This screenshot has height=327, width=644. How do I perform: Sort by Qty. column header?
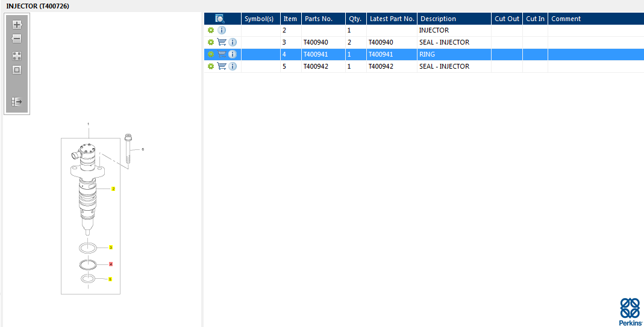(x=355, y=19)
